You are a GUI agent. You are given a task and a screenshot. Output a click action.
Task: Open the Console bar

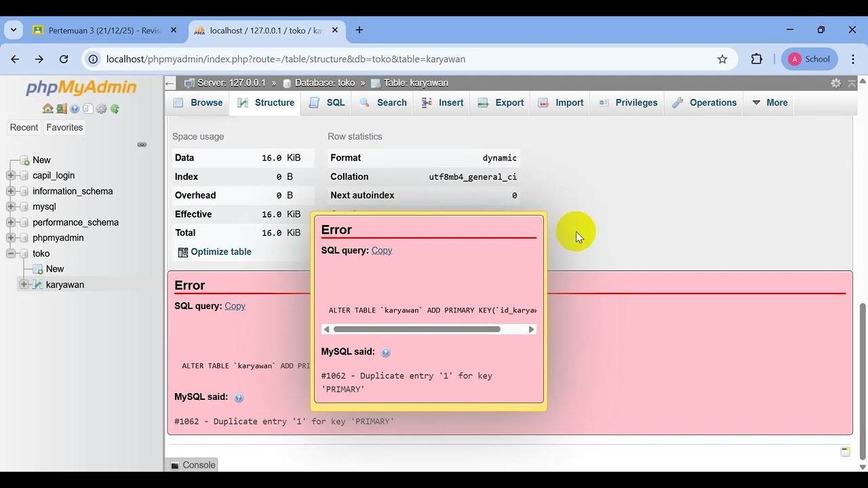(x=193, y=465)
